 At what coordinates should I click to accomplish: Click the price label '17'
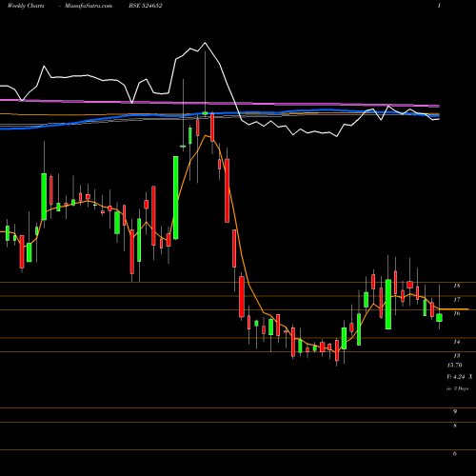click(x=457, y=300)
